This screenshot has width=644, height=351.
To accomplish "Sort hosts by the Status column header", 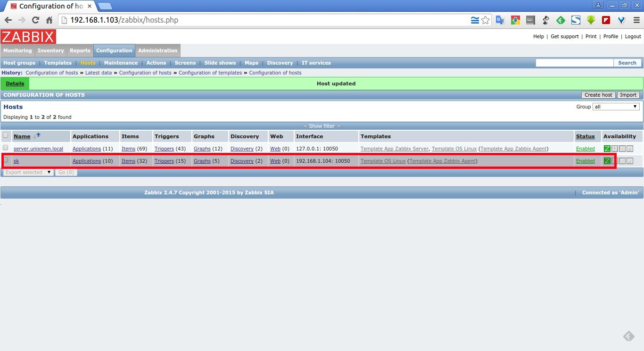I will click(x=585, y=136).
